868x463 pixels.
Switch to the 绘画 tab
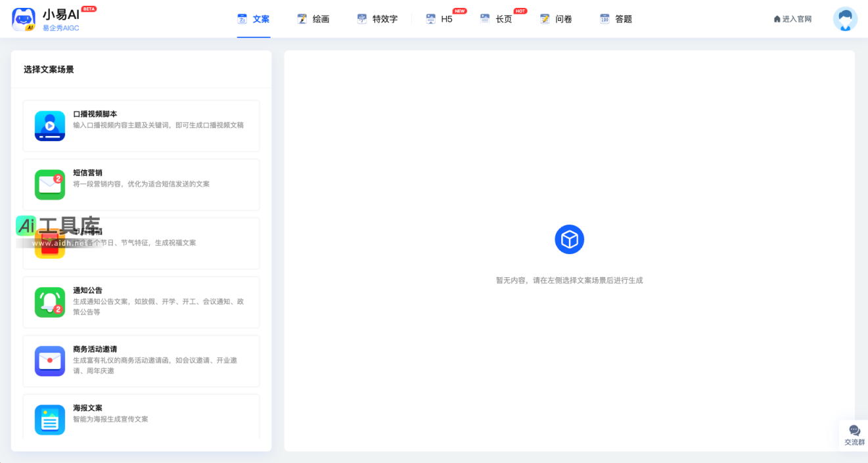click(314, 18)
